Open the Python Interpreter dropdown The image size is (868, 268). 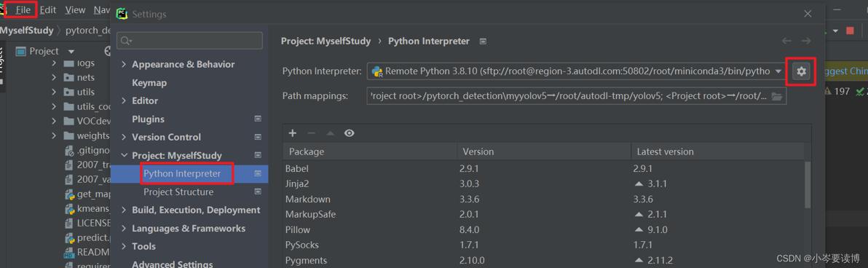click(577, 71)
